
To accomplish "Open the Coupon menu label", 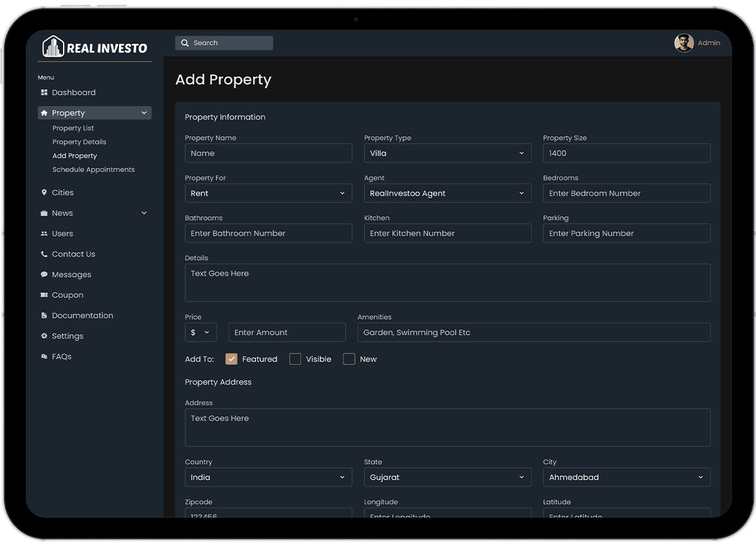I will point(67,295).
